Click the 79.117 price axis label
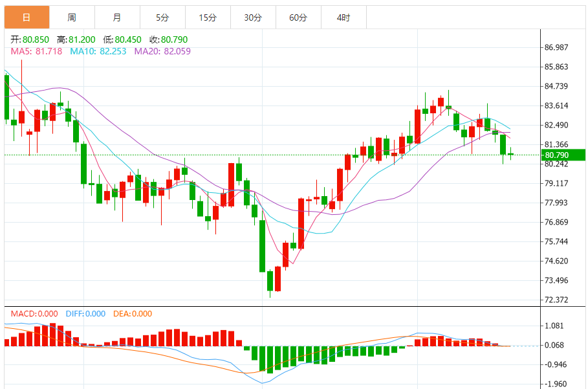This screenshot has width=588, height=389. 556,183
